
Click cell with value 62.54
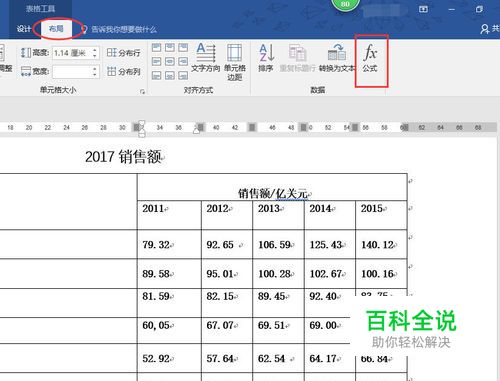coord(278,358)
